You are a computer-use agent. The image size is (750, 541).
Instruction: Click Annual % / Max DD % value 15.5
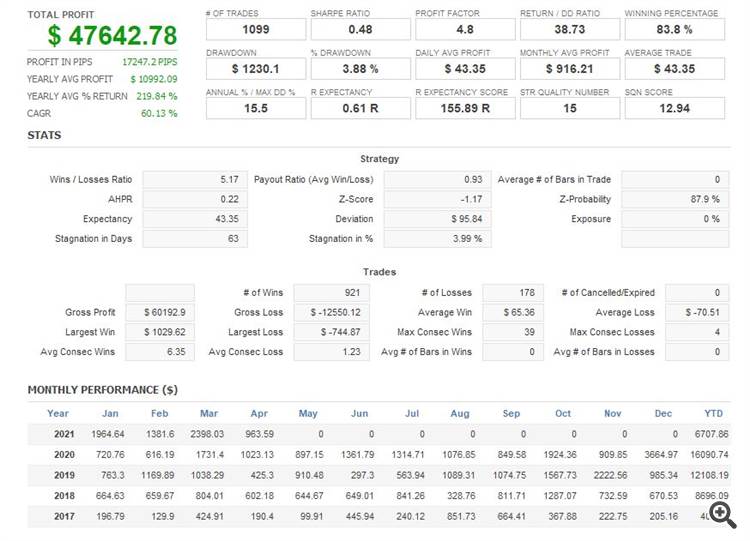point(256,108)
